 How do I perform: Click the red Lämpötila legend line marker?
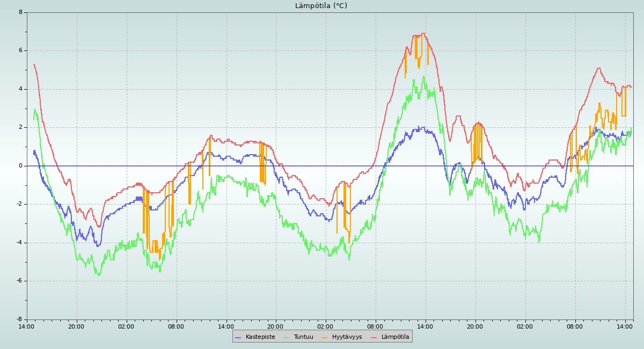[x=374, y=337]
